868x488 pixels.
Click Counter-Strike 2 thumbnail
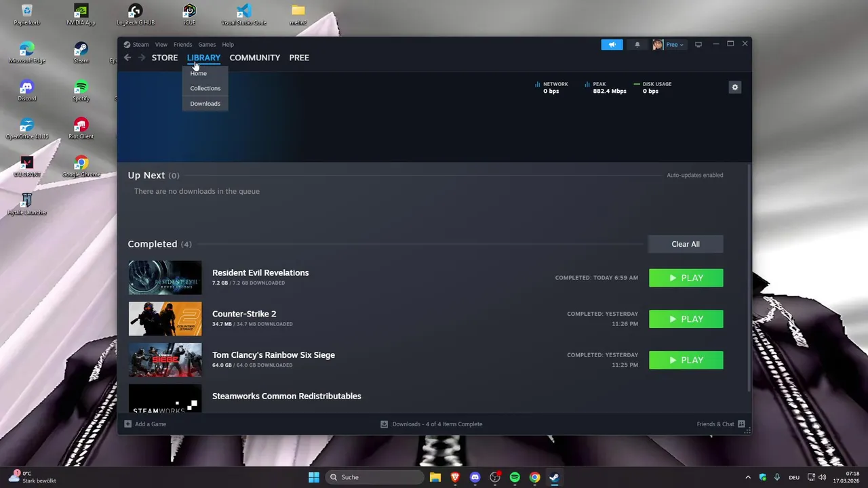pyautogui.click(x=165, y=319)
